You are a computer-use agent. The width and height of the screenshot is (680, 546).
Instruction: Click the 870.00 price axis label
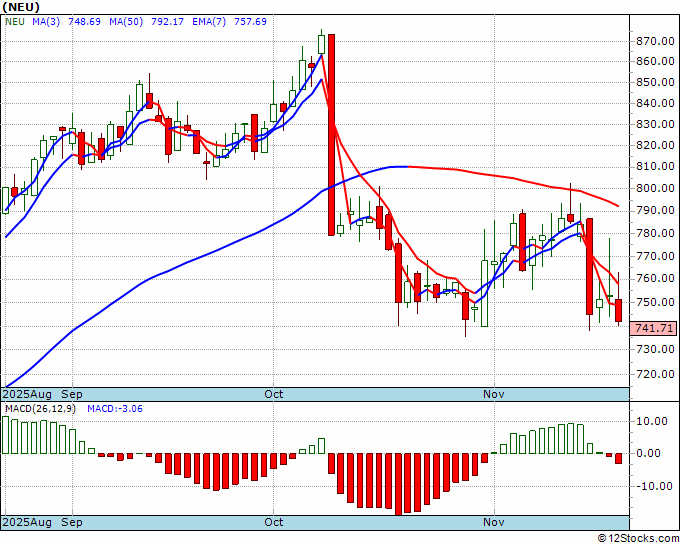point(655,42)
